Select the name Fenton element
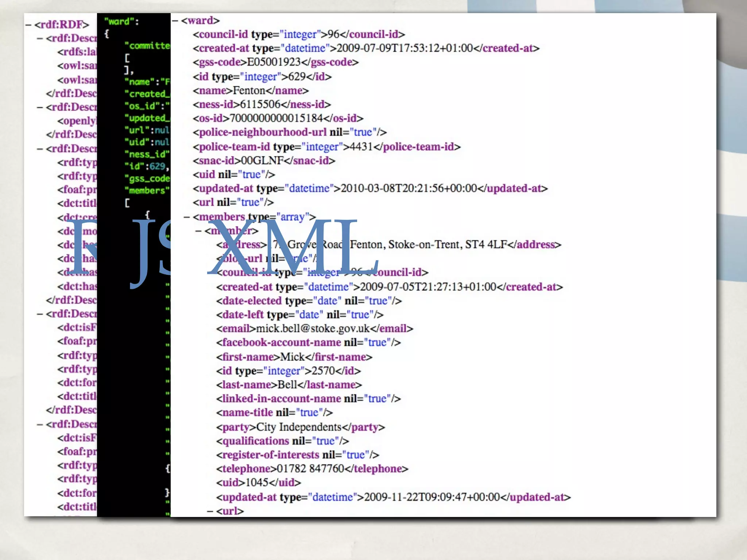Image resolution: width=747 pixels, height=560 pixels. point(251,90)
